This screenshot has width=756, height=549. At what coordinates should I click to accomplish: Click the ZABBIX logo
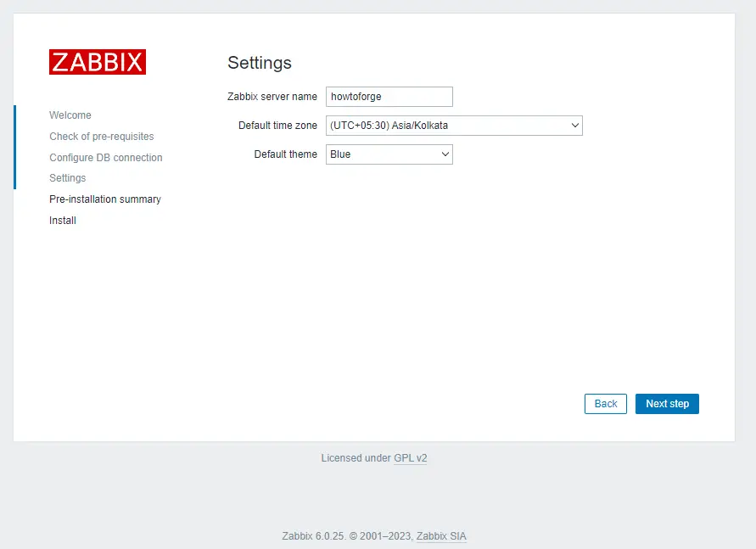coord(98,61)
